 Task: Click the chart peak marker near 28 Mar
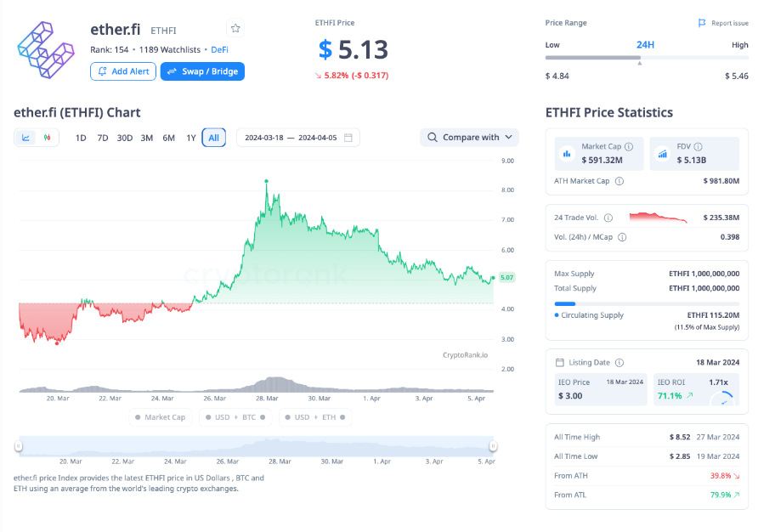[267, 182]
